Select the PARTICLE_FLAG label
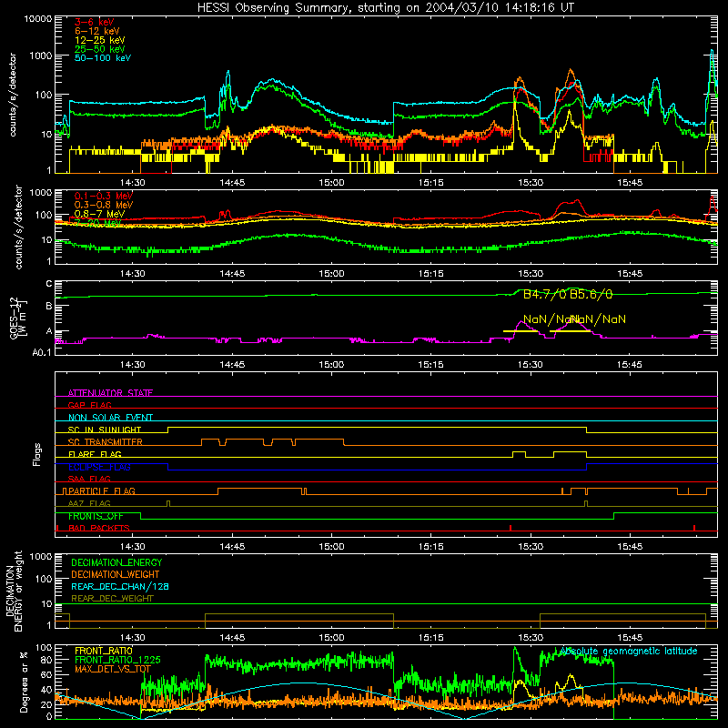The height and width of the screenshot is (728, 728). 102,490
